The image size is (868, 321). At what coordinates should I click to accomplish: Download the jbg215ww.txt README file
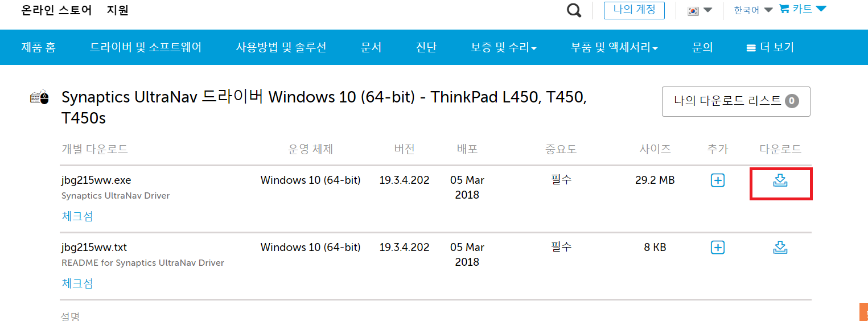[780, 248]
